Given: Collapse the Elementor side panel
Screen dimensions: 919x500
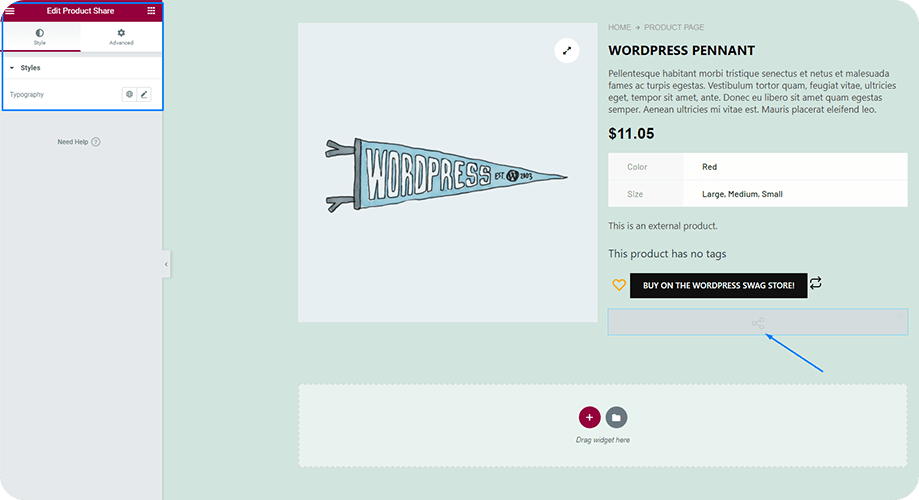Looking at the screenshot, I should tap(166, 264).
